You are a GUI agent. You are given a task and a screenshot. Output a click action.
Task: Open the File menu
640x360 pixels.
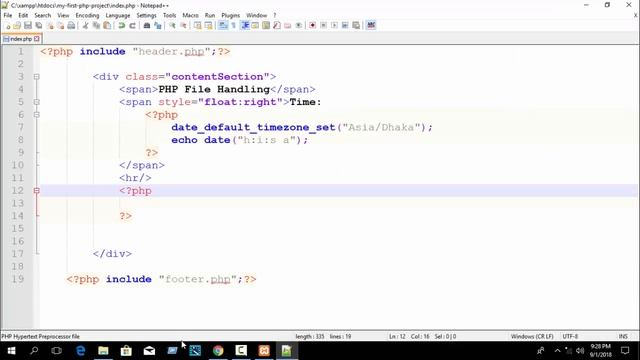tap(8, 16)
